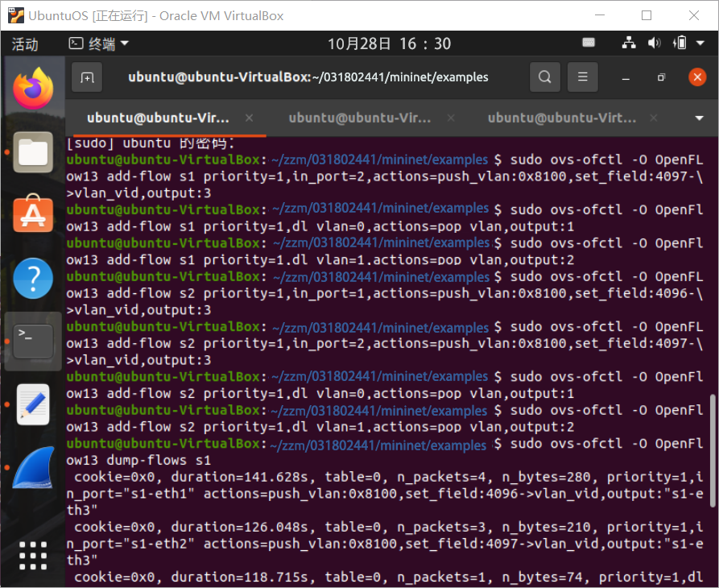Switch to the second terminal tab
Image resolution: width=719 pixels, height=588 pixels.
(360, 118)
